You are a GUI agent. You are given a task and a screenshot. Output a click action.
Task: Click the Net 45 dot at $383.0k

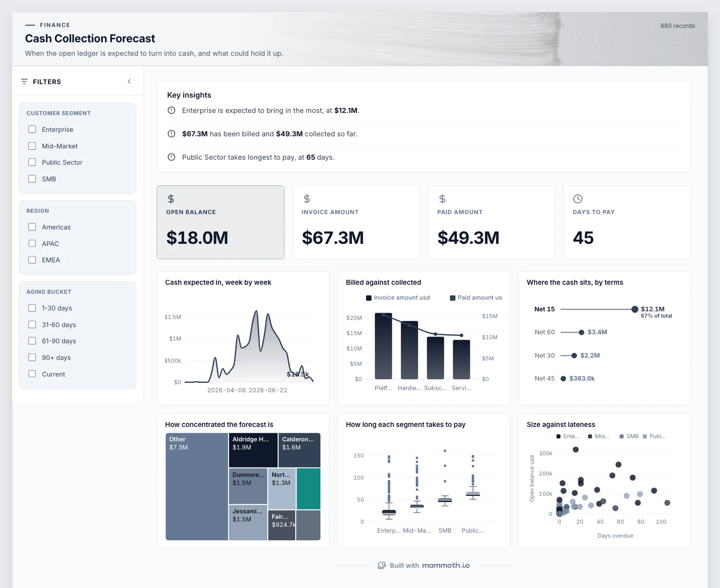(563, 379)
